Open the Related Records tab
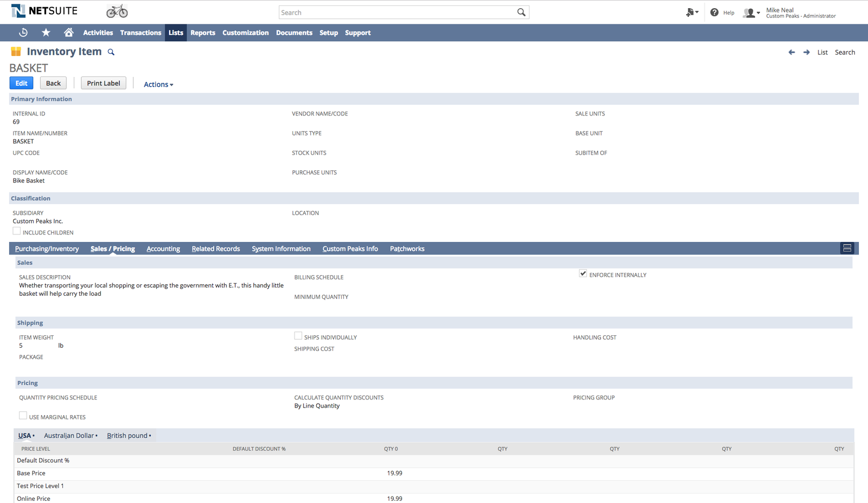868x503 pixels. coord(216,249)
